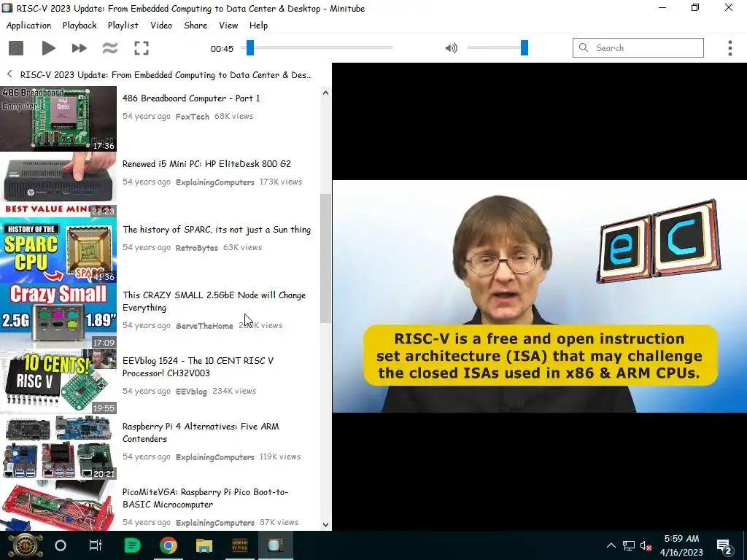747x560 pixels.
Task: Play 'PicoMiteVGA: Raspberry Pi Pico Boot-to-BASIC' title
Action: 205,498
